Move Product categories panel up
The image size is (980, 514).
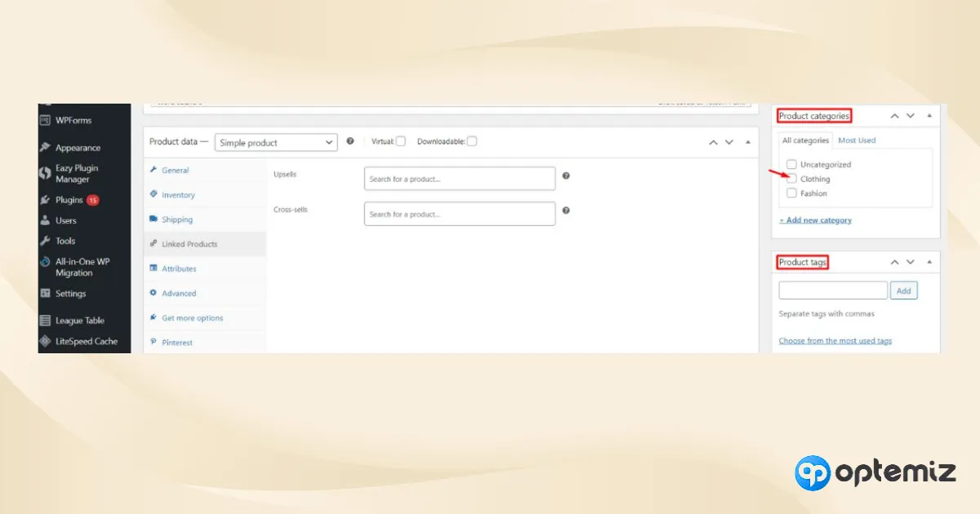894,116
